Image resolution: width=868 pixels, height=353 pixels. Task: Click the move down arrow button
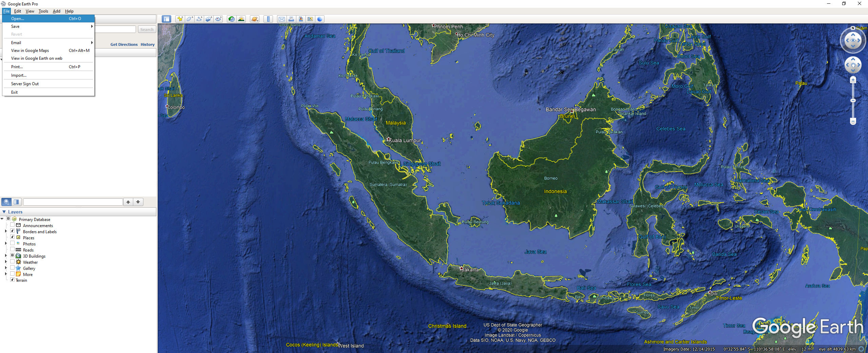(x=138, y=202)
